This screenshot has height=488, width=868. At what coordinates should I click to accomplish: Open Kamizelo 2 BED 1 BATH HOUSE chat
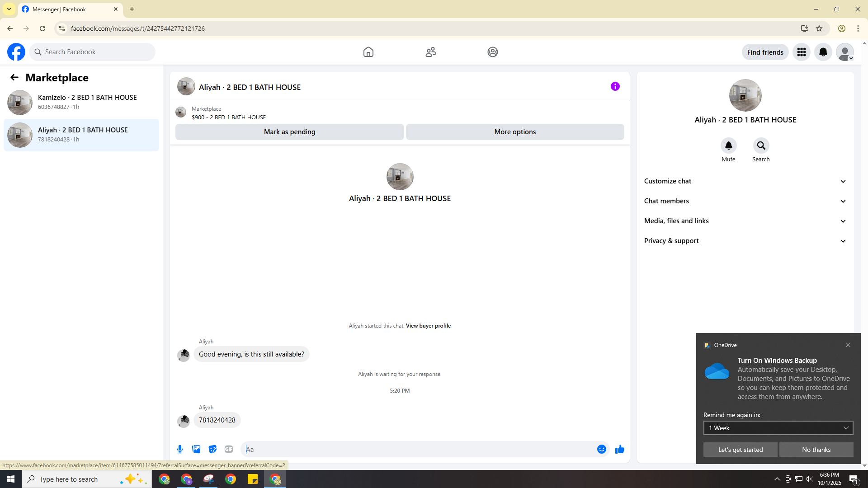(81, 102)
